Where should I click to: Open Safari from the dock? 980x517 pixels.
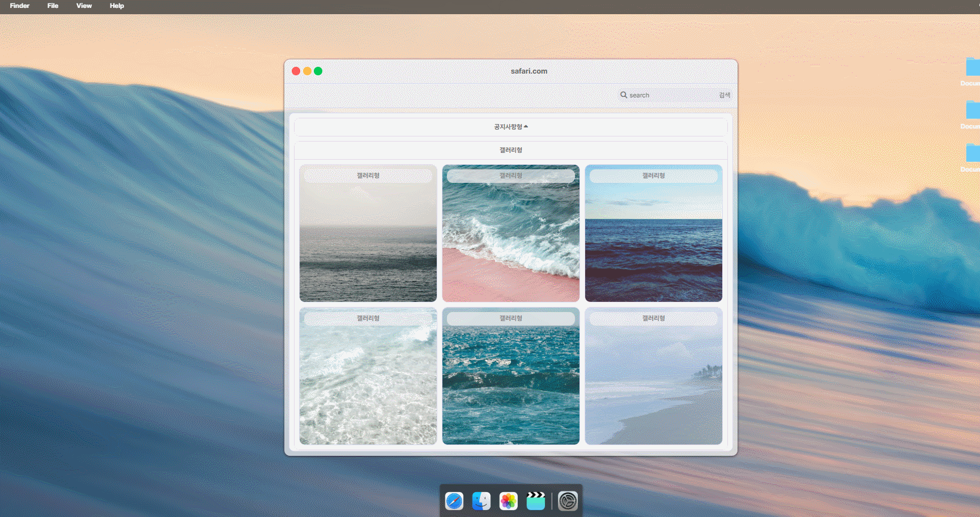click(454, 501)
